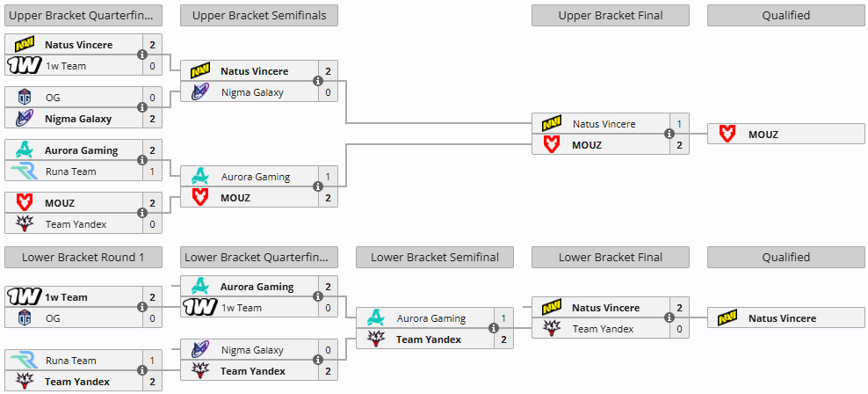Image resolution: width=868 pixels, height=394 pixels.
Task: Click Natus Vincere logo in Upper Bracket Final
Action: (x=552, y=124)
